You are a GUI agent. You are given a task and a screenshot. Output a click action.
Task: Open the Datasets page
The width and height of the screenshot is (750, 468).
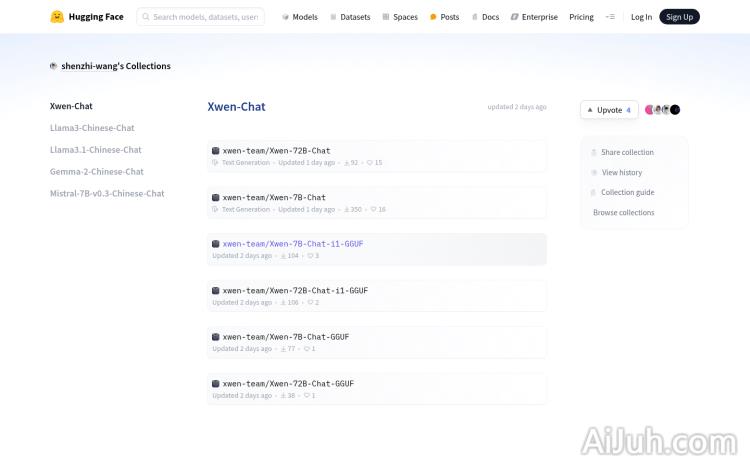pyautogui.click(x=350, y=17)
